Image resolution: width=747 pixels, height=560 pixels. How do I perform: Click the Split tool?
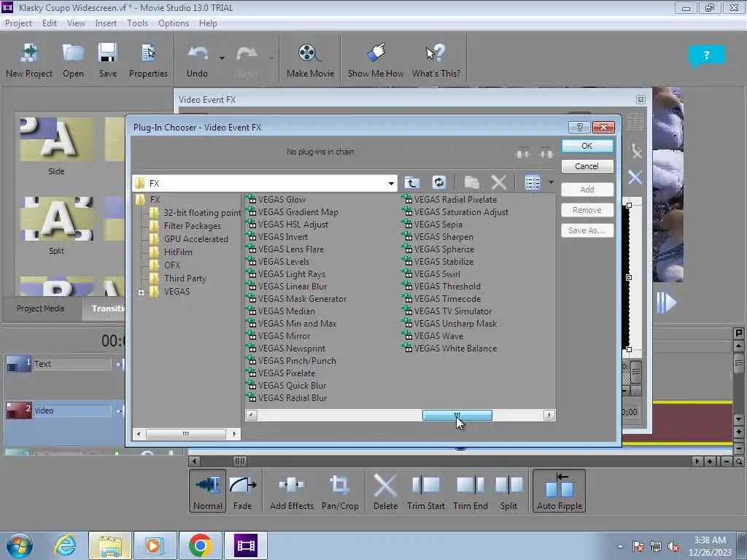pyautogui.click(x=508, y=491)
